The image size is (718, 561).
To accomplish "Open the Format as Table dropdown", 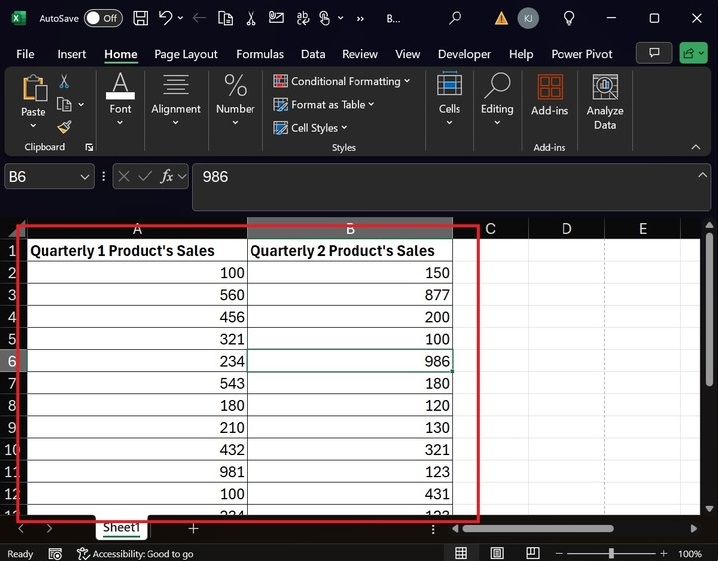I will pyautogui.click(x=333, y=104).
